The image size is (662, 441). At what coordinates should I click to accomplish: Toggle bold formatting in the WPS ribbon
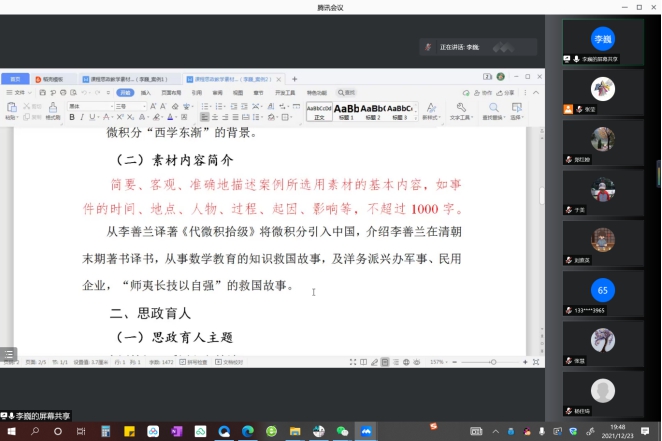[73, 117]
